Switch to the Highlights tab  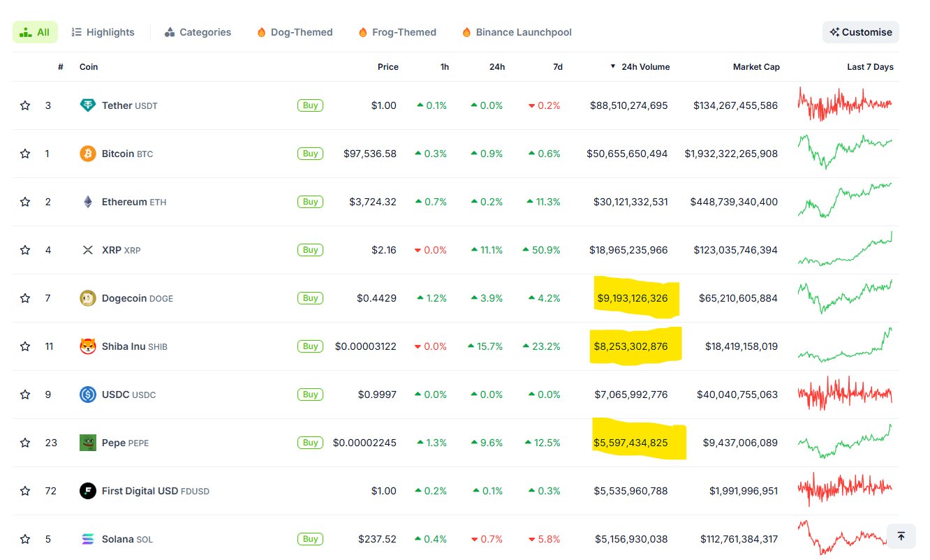[103, 32]
